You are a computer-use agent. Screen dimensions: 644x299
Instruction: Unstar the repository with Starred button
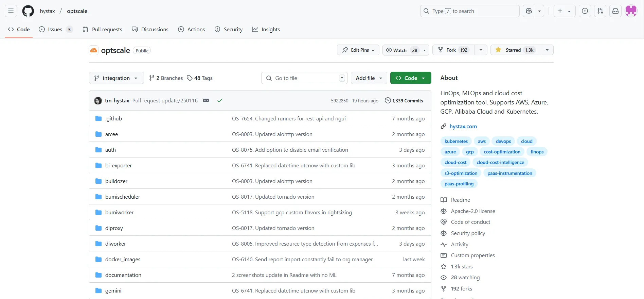click(x=516, y=50)
